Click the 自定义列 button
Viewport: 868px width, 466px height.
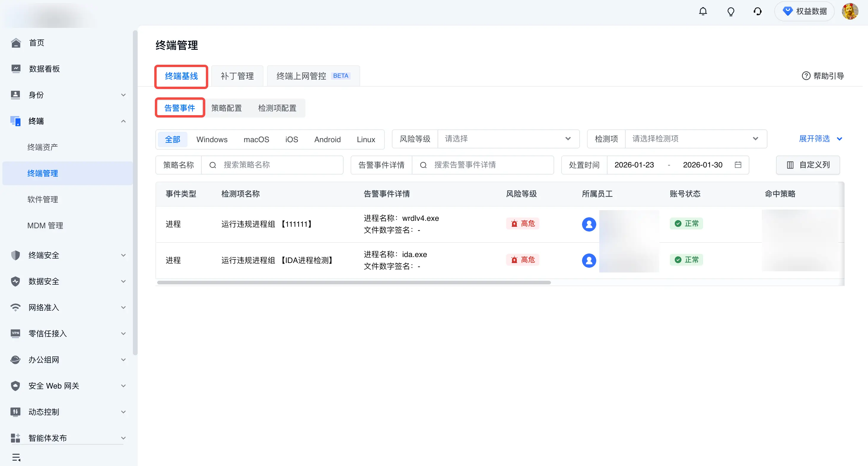pyautogui.click(x=808, y=165)
